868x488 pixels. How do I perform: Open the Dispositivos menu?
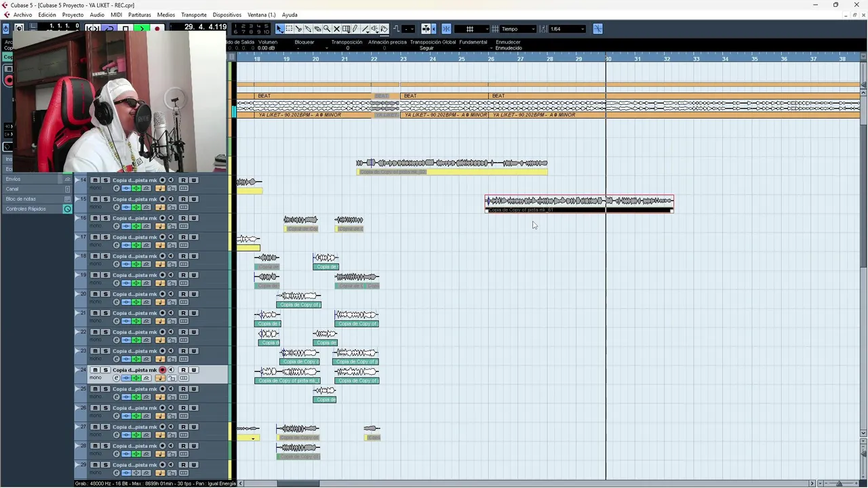coord(226,14)
